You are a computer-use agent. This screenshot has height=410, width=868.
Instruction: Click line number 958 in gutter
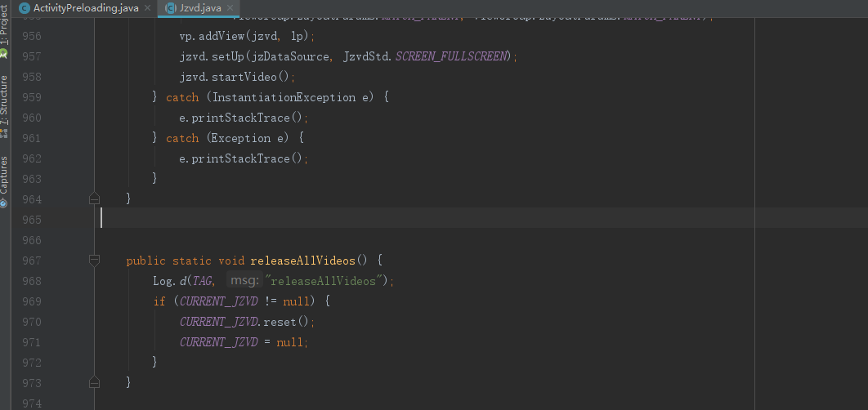point(32,77)
